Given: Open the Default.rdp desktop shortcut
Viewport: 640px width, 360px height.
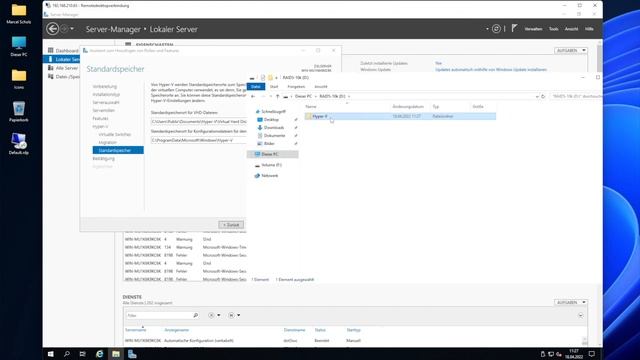Looking at the screenshot, I should (x=19, y=144).
